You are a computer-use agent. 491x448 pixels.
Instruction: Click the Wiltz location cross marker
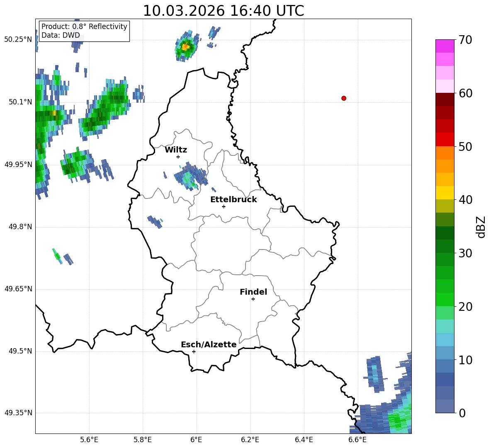click(x=178, y=157)
